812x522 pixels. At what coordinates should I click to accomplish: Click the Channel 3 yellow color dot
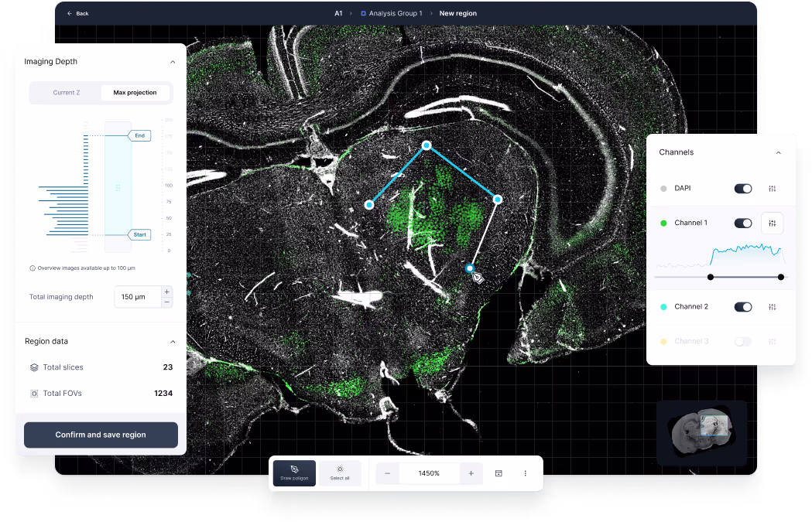tap(663, 342)
